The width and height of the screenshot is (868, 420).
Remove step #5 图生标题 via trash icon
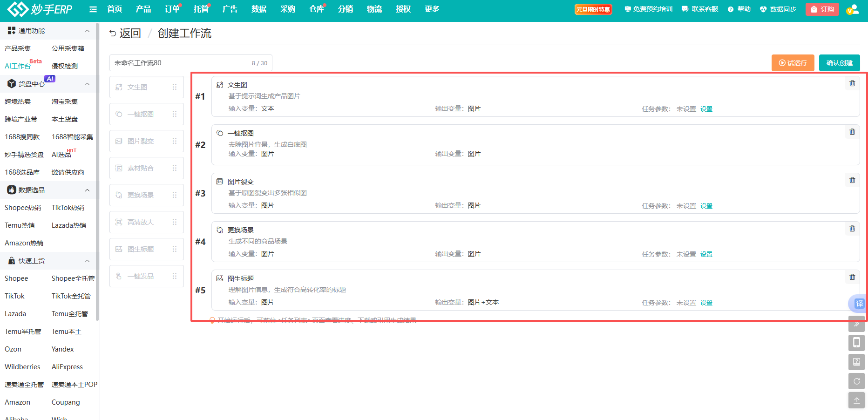(852, 277)
